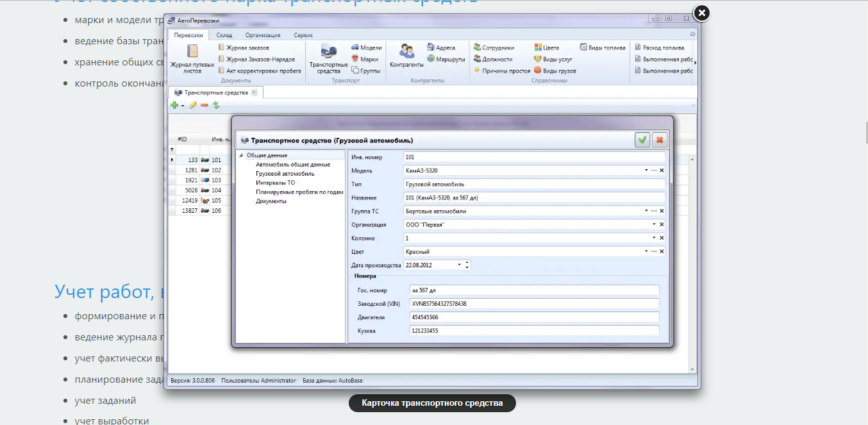
Task: Select Интервалы ТО in the tree
Action: [275, 183]
